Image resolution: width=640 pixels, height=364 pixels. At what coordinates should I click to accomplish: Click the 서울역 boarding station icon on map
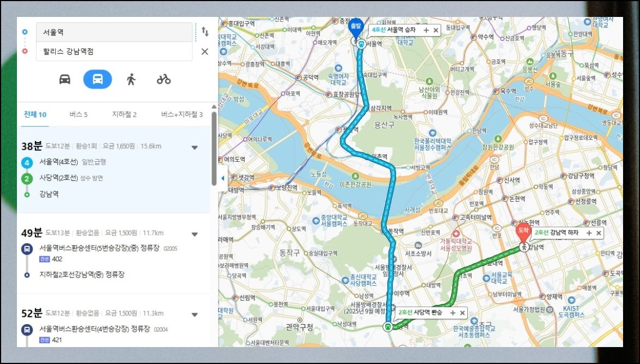(x=361, y=44)
